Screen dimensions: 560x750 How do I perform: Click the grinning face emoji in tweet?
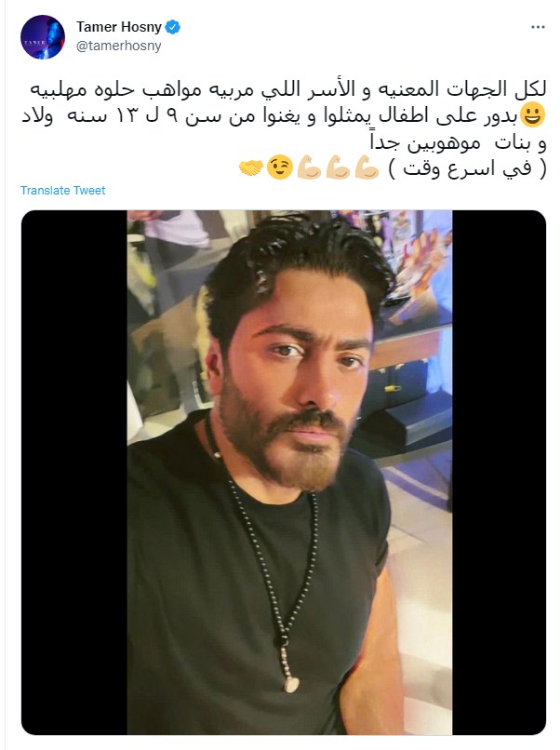[533, 116]
